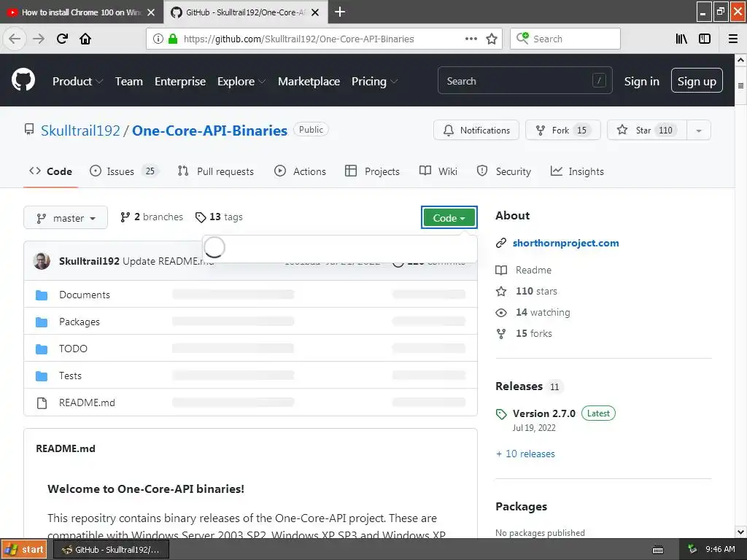Open Version 2.7.0 release
The width and height of the screenshot is (747, 560).
tap(544, 413)
